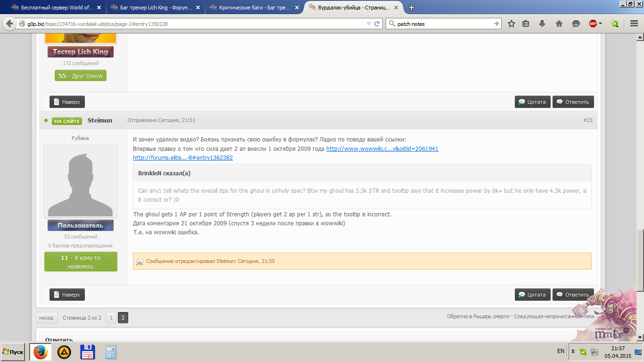Image resolution: width=644 pixels, height=362 pixels.
Task: Open the downloads arrow icon
Action: click(x=542, y=24)
